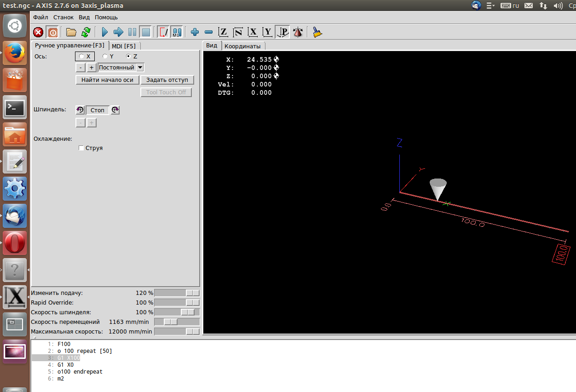Viewport: 576px width, 392px height.
Task: Jog axis positive with plus button
Action: [92, 68]
